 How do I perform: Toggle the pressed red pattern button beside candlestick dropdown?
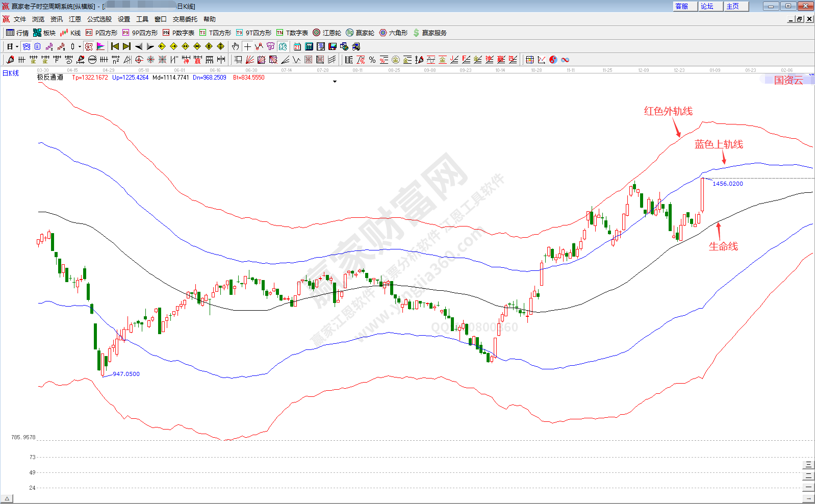pyautogui.click(x=89, y=46)
